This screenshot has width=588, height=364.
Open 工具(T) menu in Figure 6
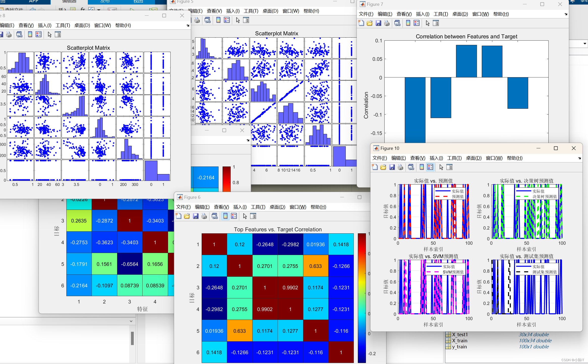click(258, 207)
